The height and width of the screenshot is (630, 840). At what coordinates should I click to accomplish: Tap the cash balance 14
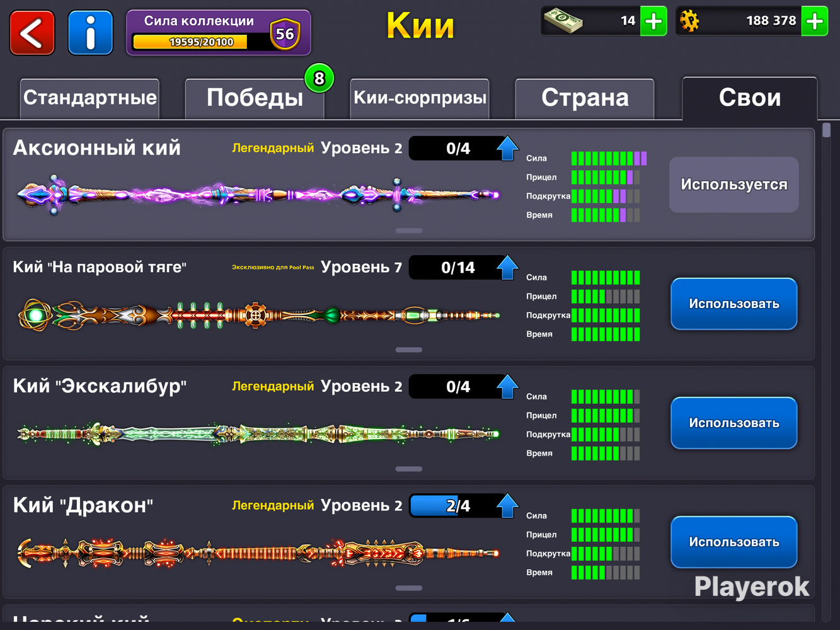point(628,21)
